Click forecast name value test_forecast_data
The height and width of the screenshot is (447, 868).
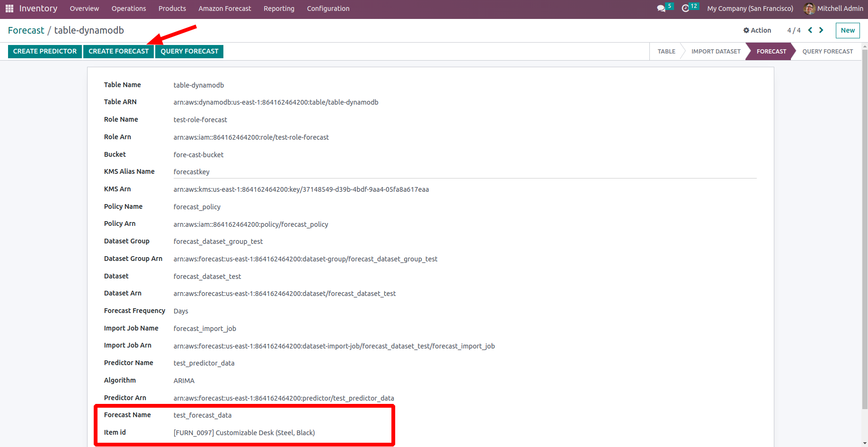pyautogui.click(x=203, y=415)
